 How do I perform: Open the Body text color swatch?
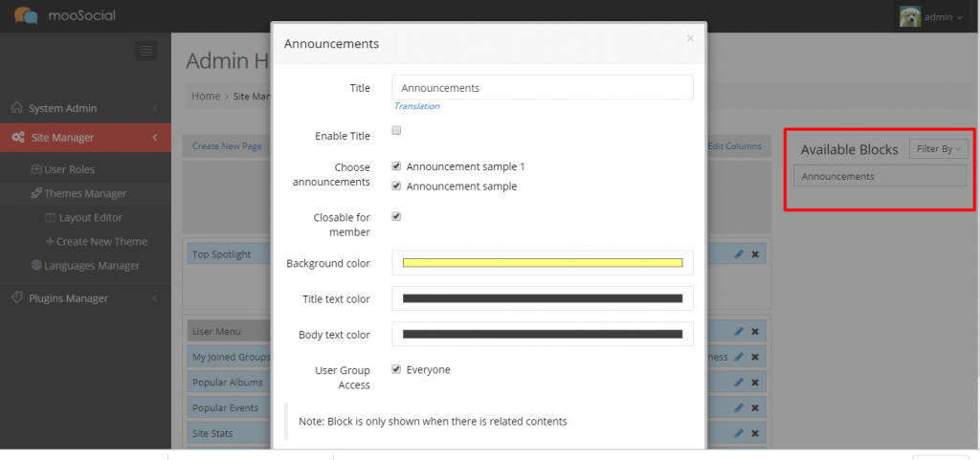click(x=543, y=334)
